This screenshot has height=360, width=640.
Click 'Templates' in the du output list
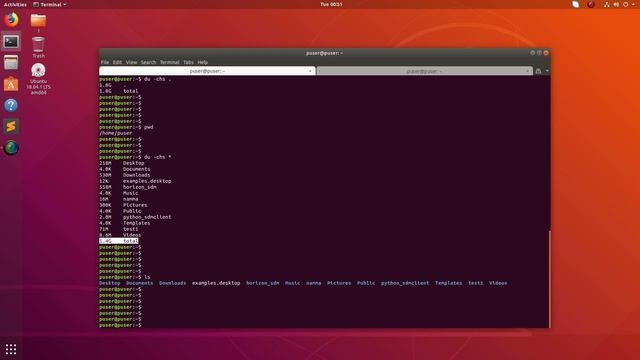(x=136, y=223)
